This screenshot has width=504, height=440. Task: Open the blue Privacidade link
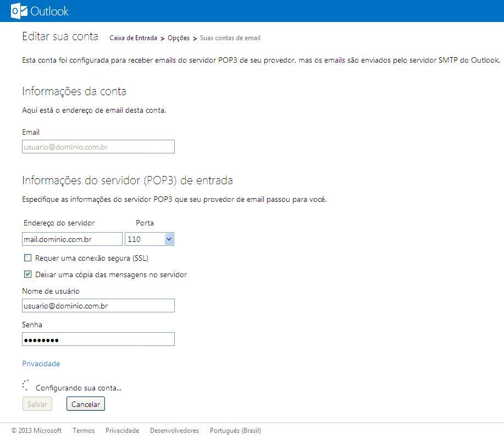(x=41, y=364)
